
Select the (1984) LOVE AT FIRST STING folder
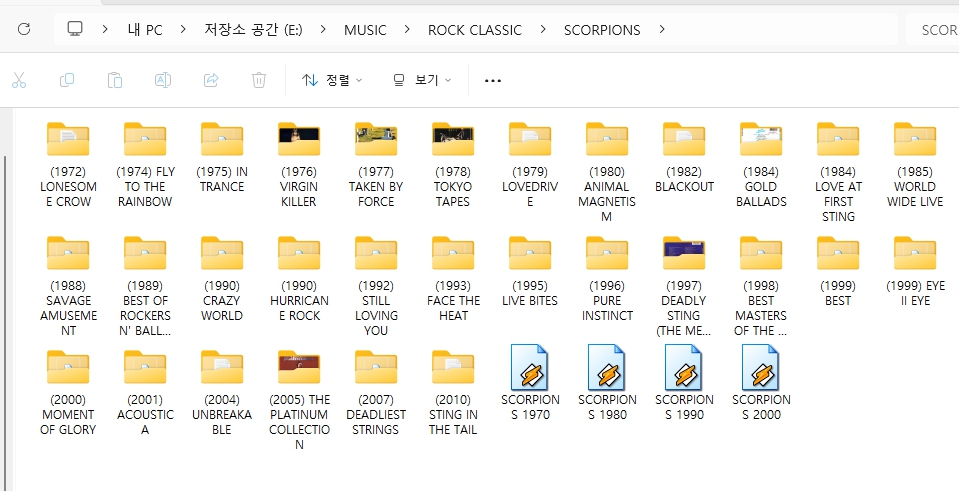click(839, 171)
